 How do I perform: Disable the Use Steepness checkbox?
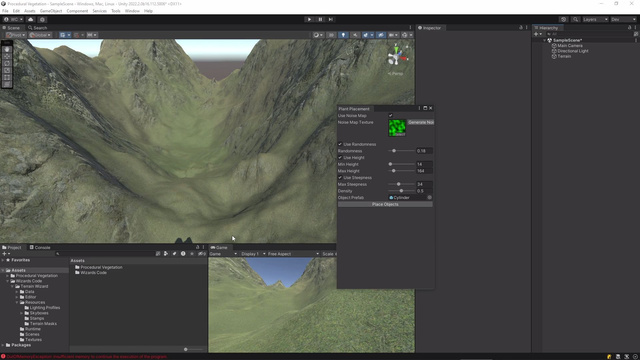[340, 178]
